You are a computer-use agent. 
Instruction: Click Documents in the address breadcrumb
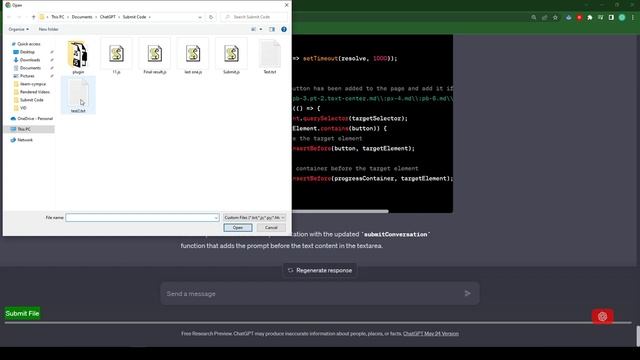click(x=82, y=17)
